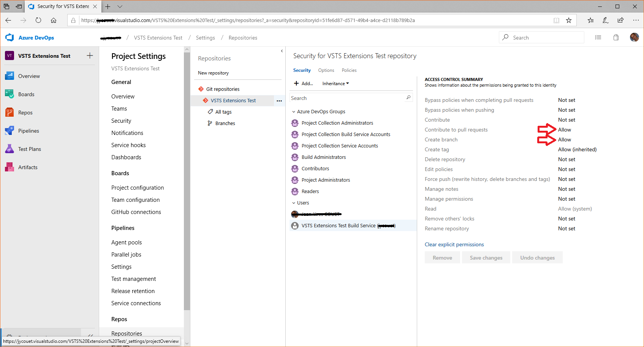This screenshot has height=347, width=644.
Task: Open the Delete repository permission value
Action: (566, 159)
